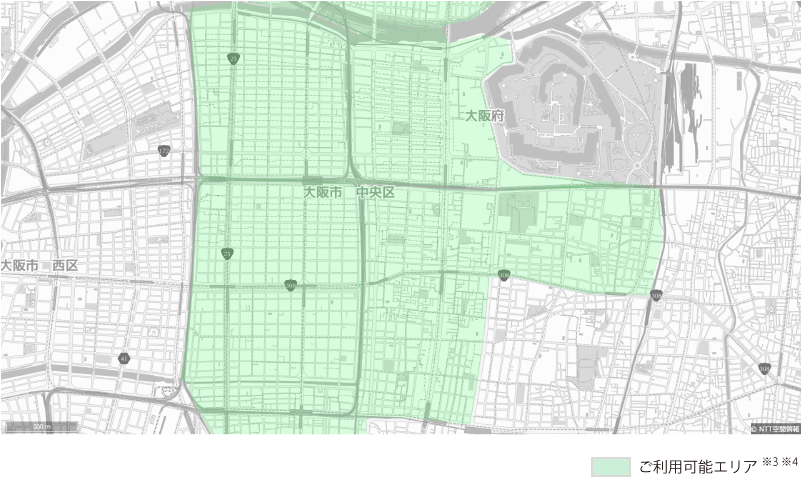Click the dark green park block below 大阪府
The width and height of the screenshot is (803, 481).
click(517, 210)
